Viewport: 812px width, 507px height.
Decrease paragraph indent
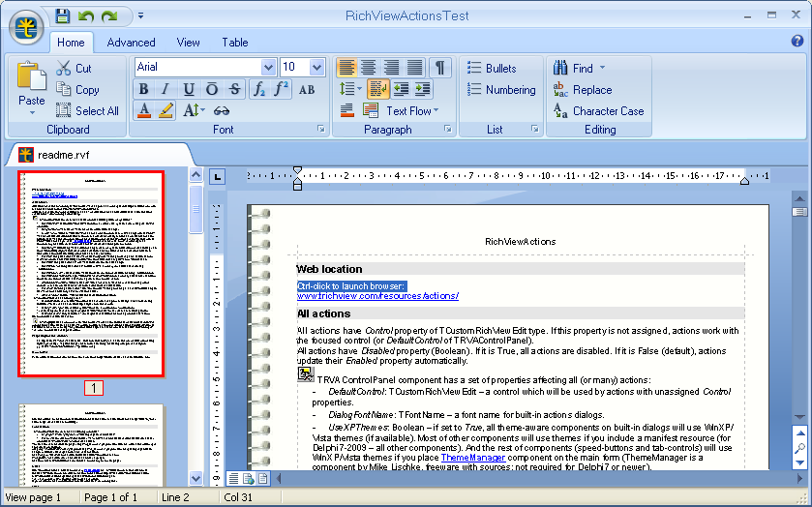coord(401,89)
